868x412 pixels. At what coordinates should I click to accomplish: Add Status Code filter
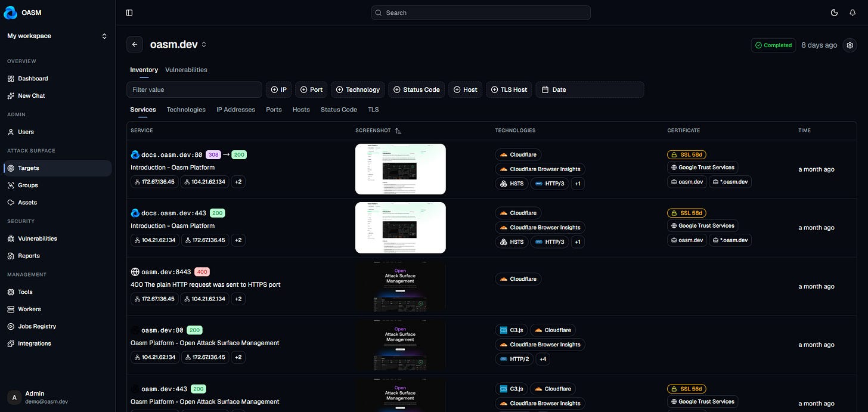[417, 89]
